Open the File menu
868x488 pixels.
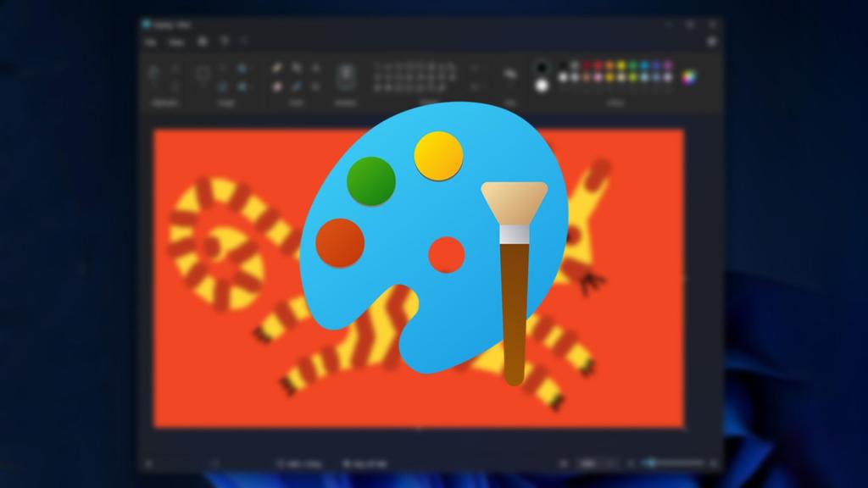(x=150, y=42)
